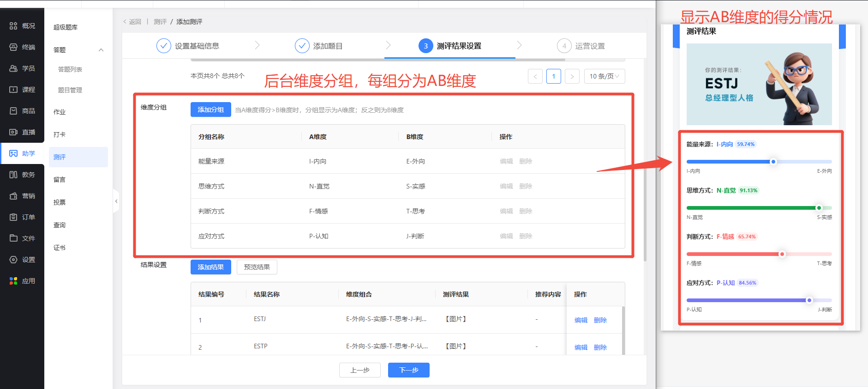Click the 预览结果 button
868x389 pixels.
point(257,267)
